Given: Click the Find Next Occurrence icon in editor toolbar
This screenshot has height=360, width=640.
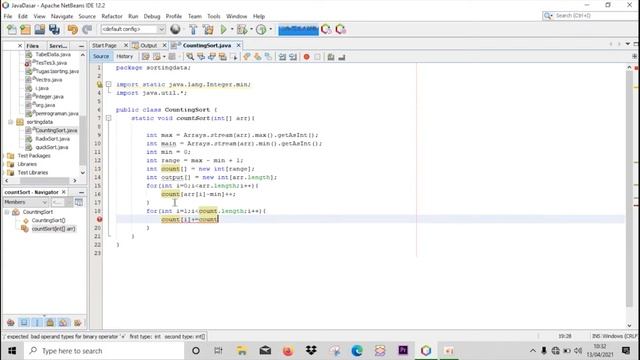Looking at the screenshot, I should click(211, 57).
